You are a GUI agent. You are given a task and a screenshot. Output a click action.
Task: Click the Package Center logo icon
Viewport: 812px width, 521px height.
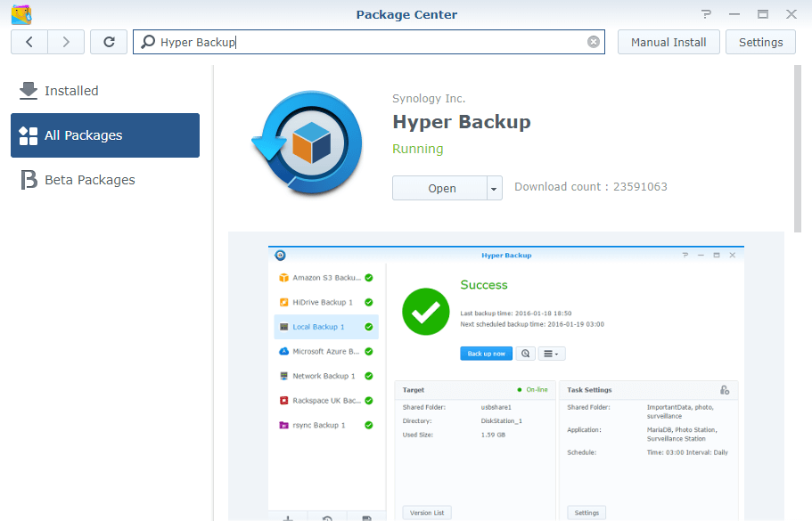coord(21,14)
